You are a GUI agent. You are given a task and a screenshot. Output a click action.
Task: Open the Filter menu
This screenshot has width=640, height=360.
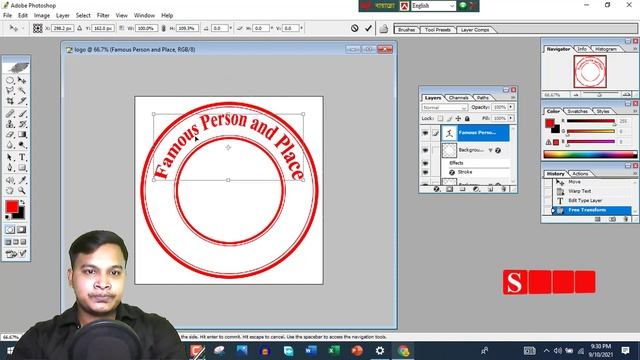point(103,15)
